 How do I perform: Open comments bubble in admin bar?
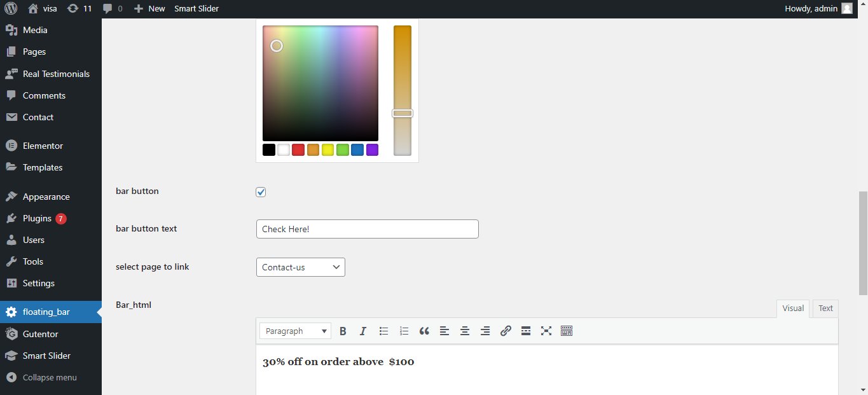click(x=112, y=9)
